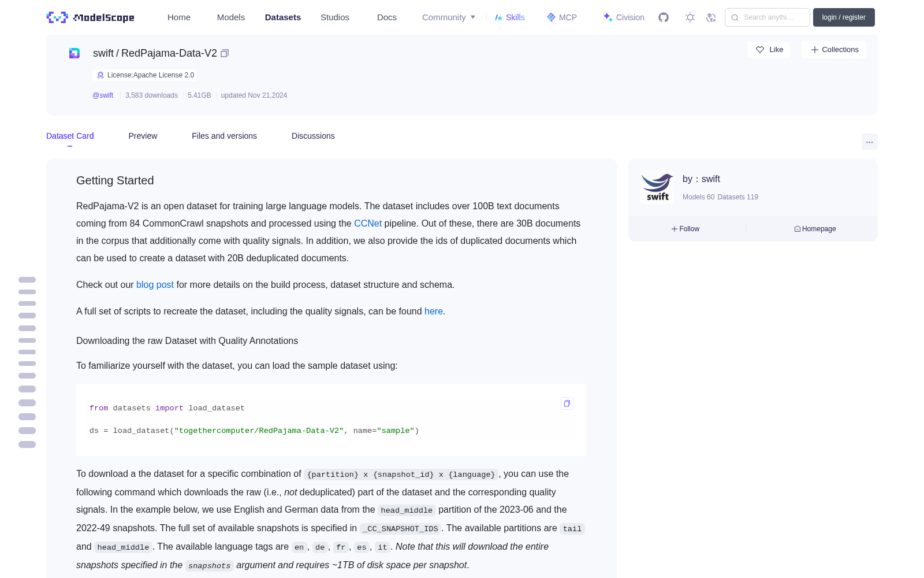Go to the Home page
Image resolution: width=924 pixels, height=578 pixels.
(179, 17)
